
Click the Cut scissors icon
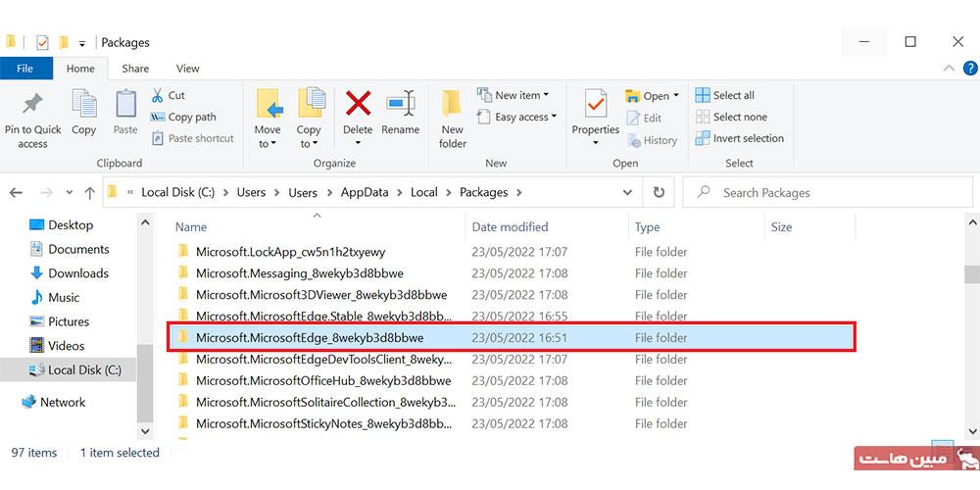157,95
